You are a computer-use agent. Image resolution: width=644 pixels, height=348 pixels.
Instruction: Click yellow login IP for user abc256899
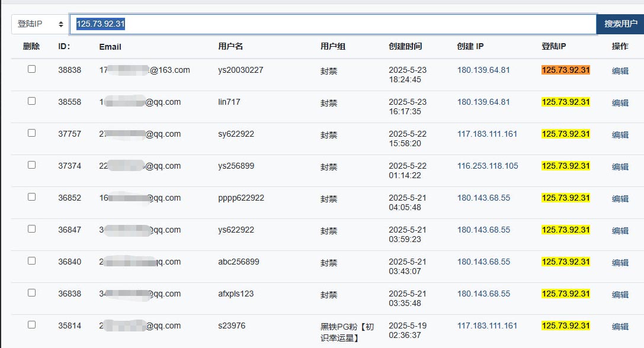pos(566,262)
